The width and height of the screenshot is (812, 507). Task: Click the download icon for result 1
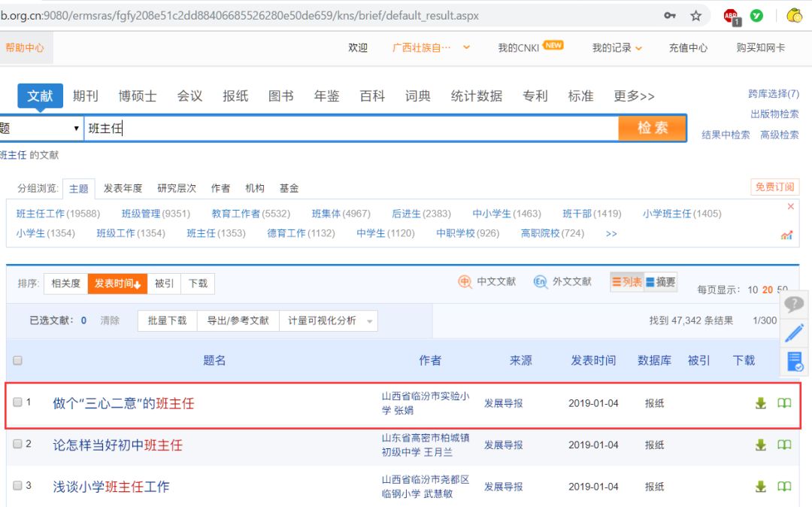pos(760,403)
